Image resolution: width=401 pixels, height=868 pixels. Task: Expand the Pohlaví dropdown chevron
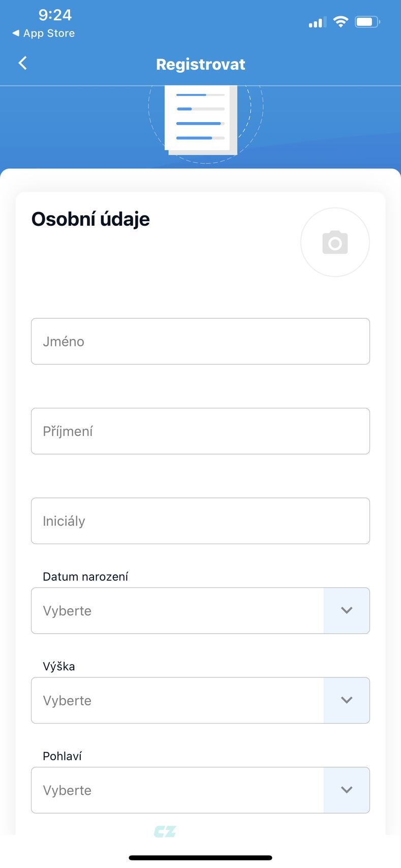pos(347,790)
